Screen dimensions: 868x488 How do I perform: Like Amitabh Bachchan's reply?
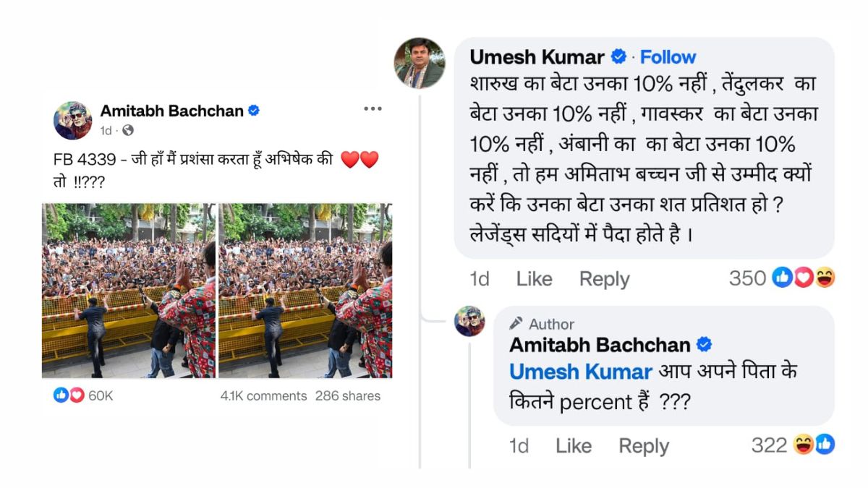[x=574, y=446]
